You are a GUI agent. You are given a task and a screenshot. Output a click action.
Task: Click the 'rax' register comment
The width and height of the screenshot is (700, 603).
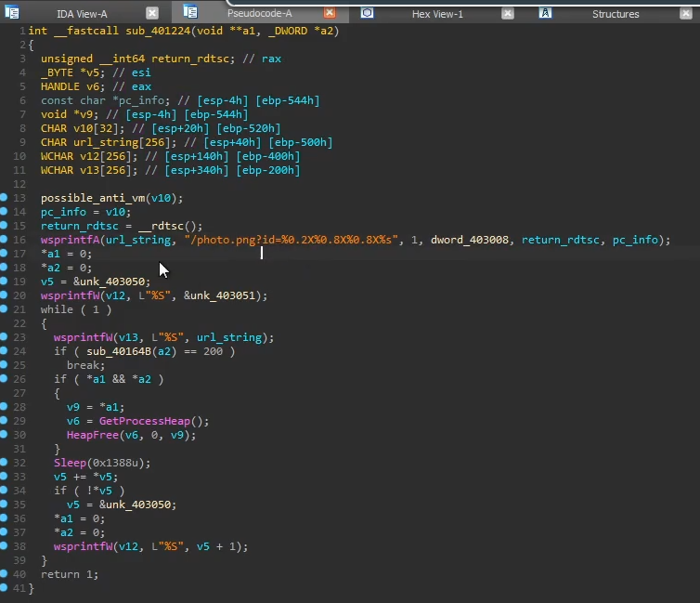tap(271, 59)
